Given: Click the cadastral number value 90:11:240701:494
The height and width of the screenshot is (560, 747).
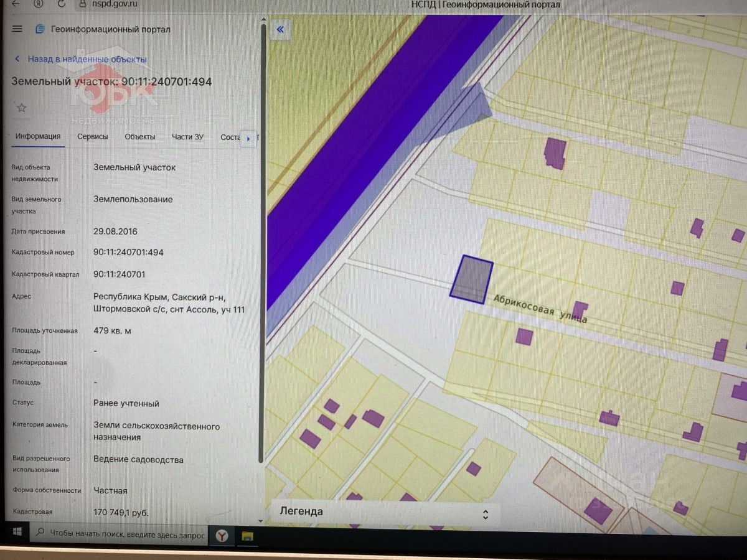Looking at the screenshot, I should click(128, 252).
